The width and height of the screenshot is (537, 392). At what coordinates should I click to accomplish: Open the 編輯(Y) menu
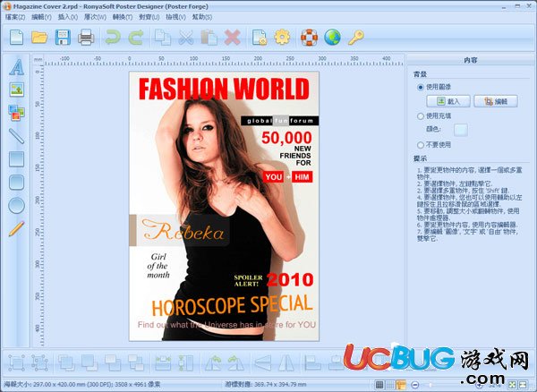pyautogui.click(x=41, y=17)
